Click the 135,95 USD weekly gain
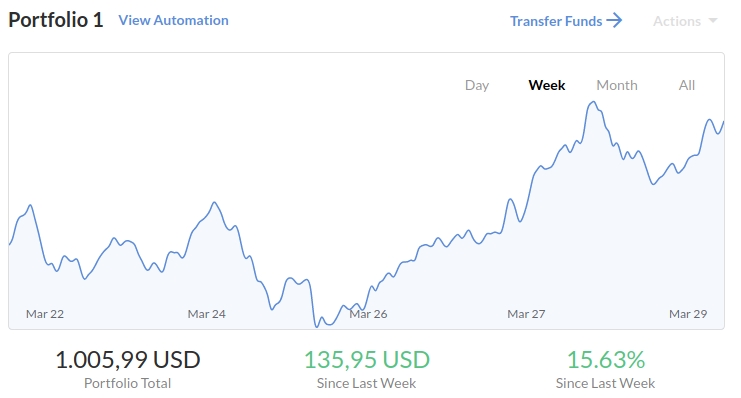Viewport: 741px width, 398px height. pyautogui.click(x=367, y=360)
